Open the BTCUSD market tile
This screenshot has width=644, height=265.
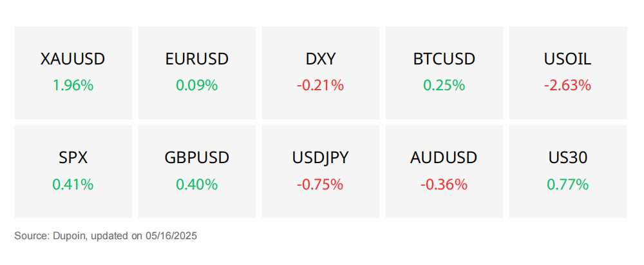coord(444,73)
